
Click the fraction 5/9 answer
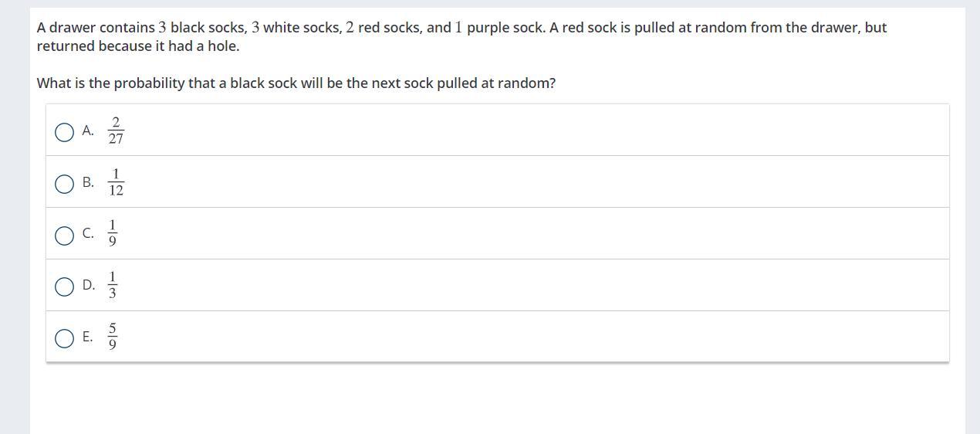coord(112,337)
